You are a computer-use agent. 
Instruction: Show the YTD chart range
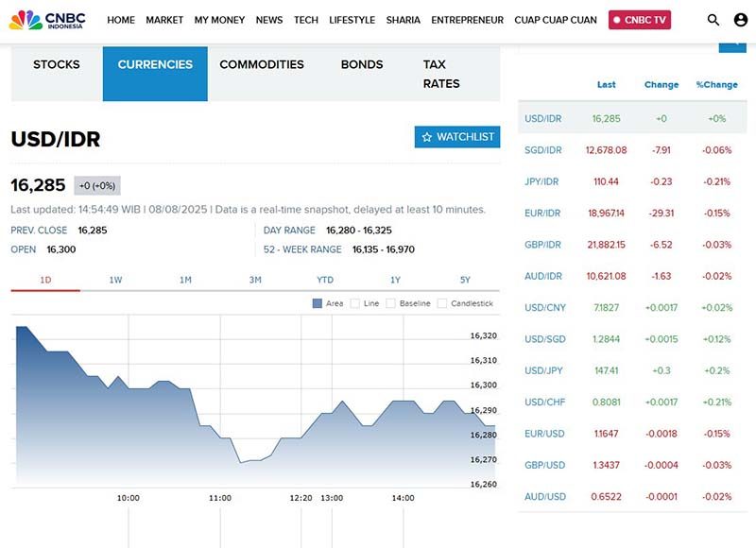pyautogui.click(x=325, y=280)
